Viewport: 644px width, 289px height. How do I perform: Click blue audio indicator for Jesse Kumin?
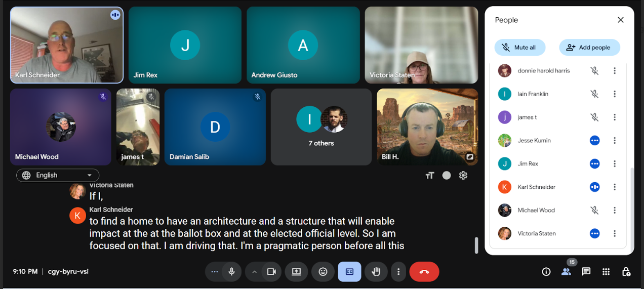595,141
